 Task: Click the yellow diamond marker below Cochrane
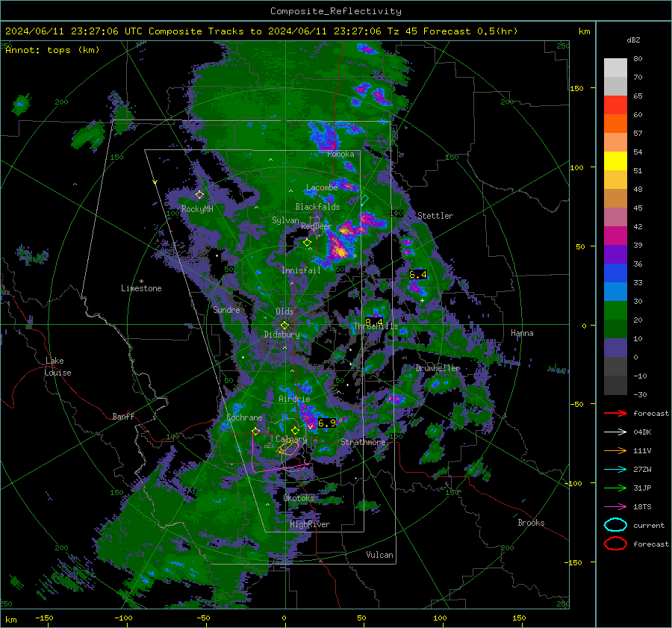coord(256,431)
